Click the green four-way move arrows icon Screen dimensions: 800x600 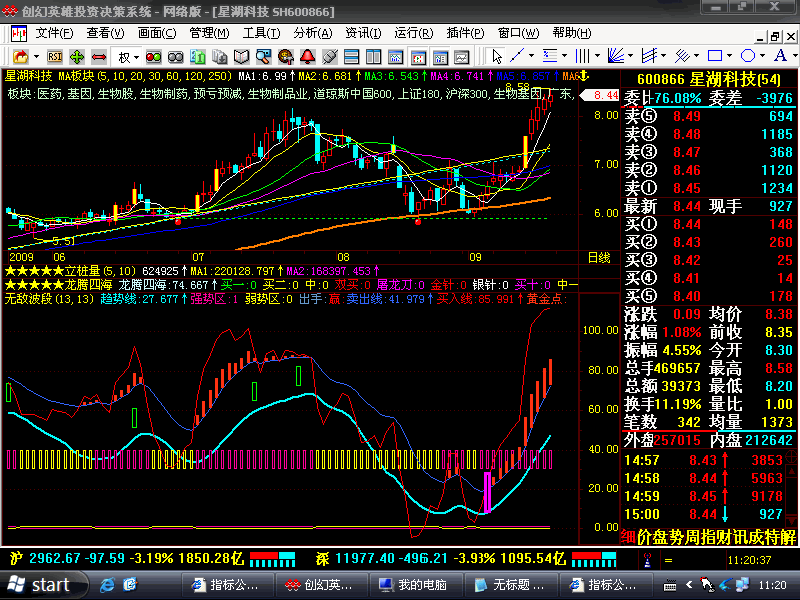pyautogui.click(x=77, y=57)
